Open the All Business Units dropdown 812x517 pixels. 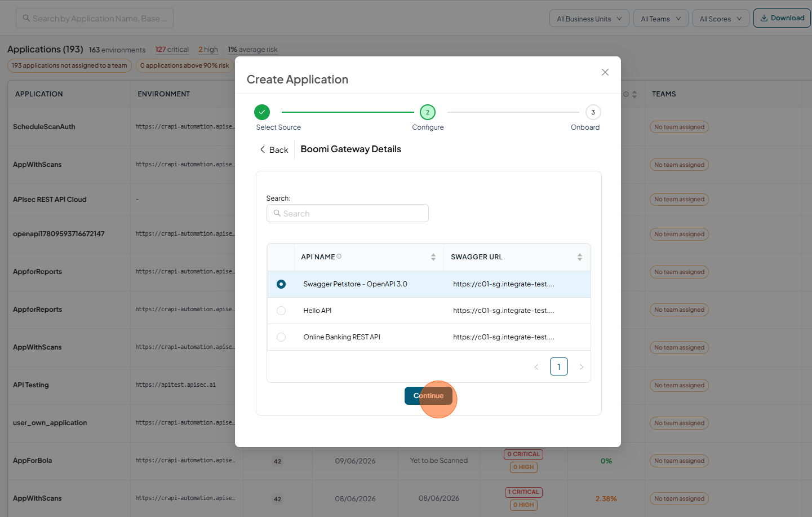click(x=589, y=19)
